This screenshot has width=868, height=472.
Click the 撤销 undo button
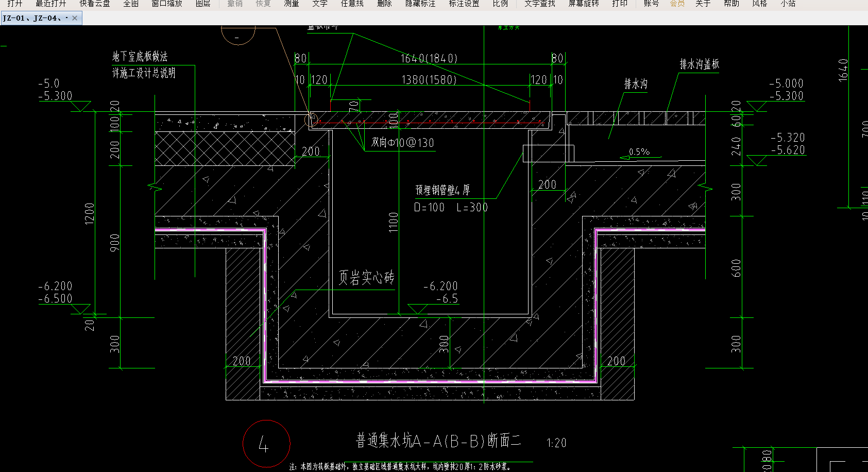point(235,3)
